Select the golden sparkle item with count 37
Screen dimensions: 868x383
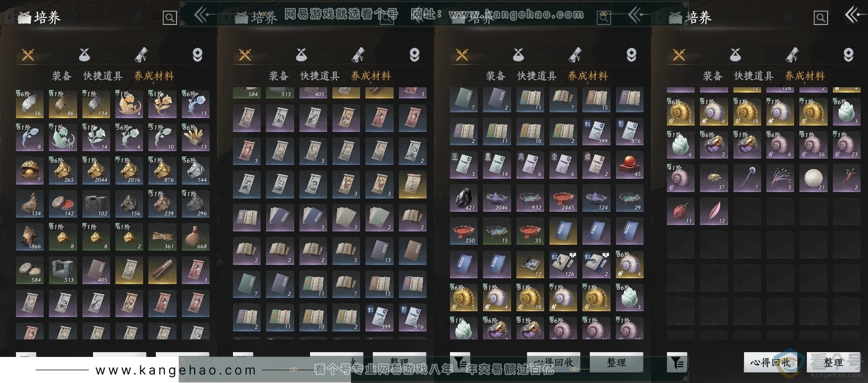coord(713,178)
